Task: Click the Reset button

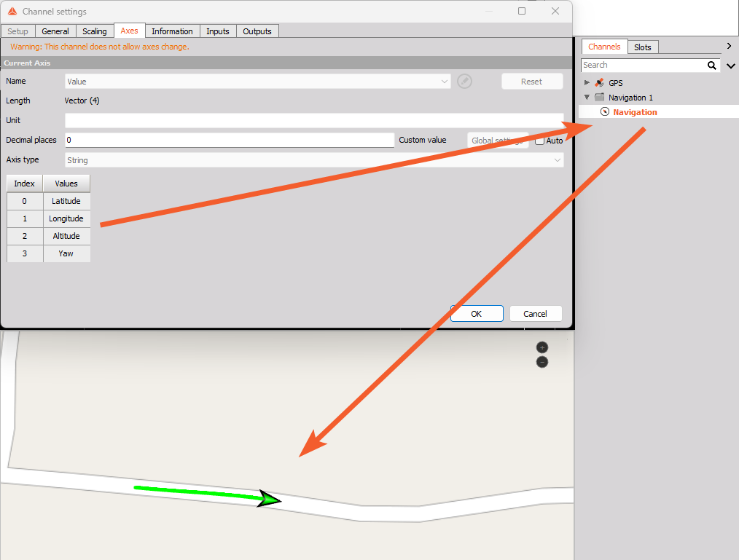Action: (x=531, y=82)
